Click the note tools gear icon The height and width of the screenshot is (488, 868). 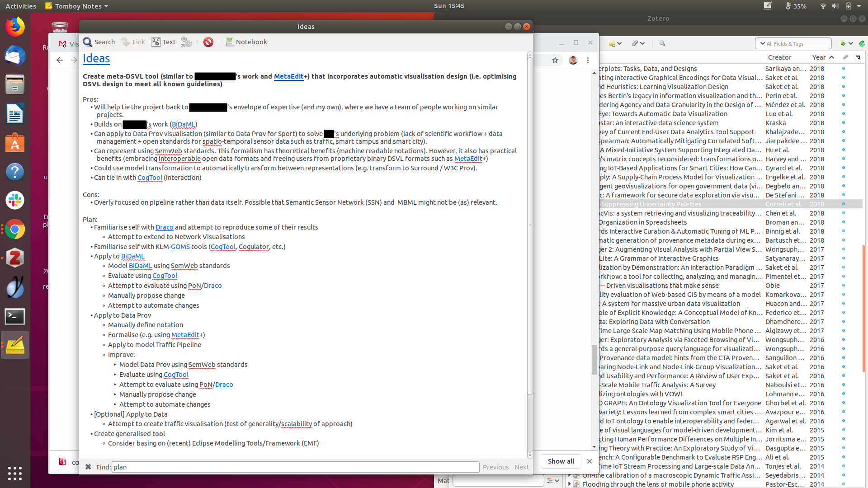click(x=186, y=42)
